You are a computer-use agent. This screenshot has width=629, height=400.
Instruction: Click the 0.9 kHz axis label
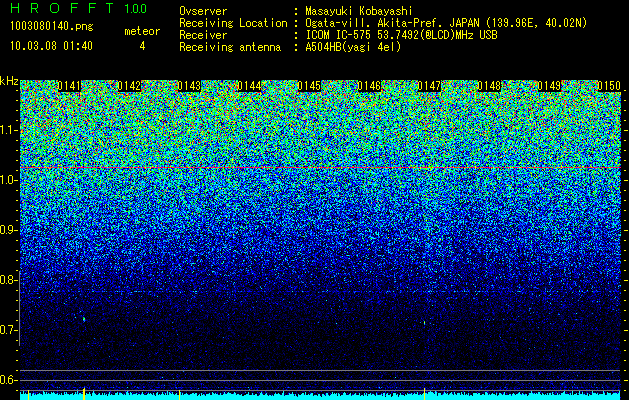(x=7, y=230)
